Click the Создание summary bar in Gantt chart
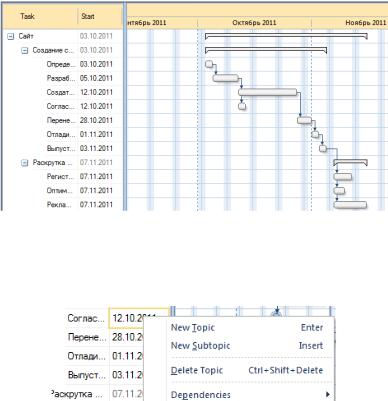The image size is (388, 401). (x=266, y=49)
